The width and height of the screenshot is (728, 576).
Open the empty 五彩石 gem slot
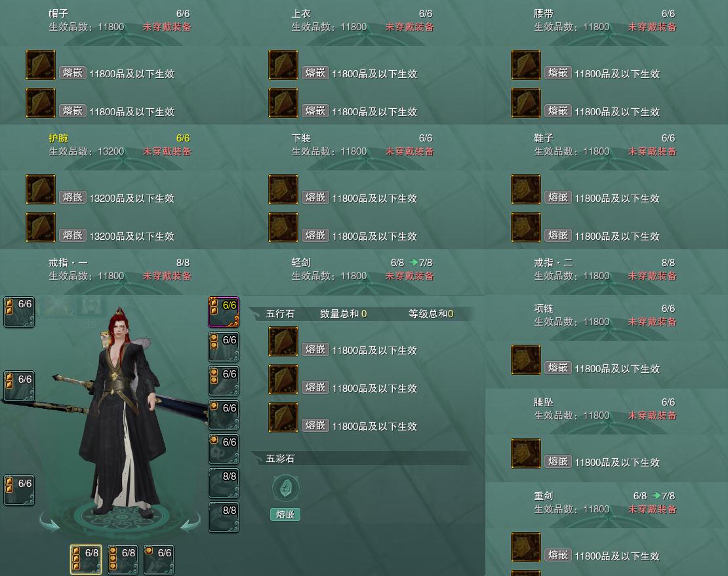[285, 488]
